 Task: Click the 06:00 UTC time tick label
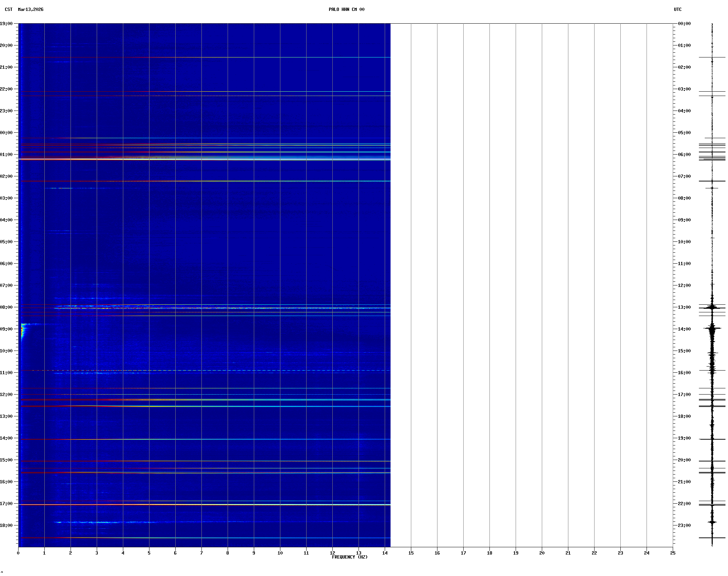[684, 155]
